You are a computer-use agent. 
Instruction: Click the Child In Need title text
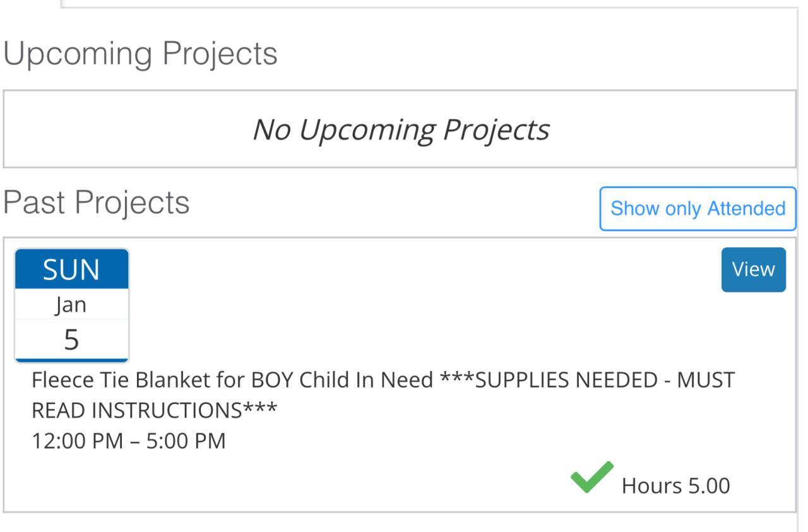pos(366,381)
